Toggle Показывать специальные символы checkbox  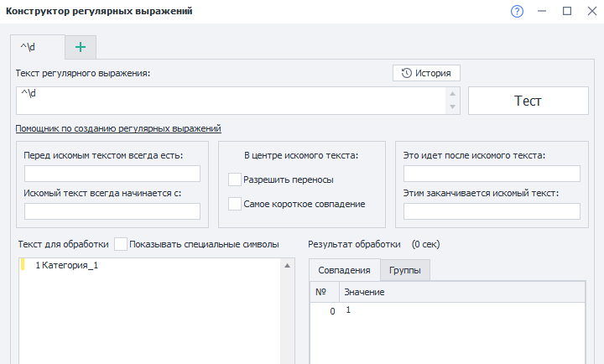tap(121, 244)
